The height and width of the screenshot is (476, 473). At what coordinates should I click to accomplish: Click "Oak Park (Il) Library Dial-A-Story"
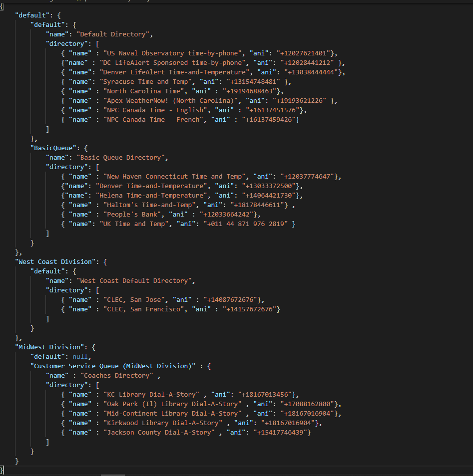coord(172,404)
